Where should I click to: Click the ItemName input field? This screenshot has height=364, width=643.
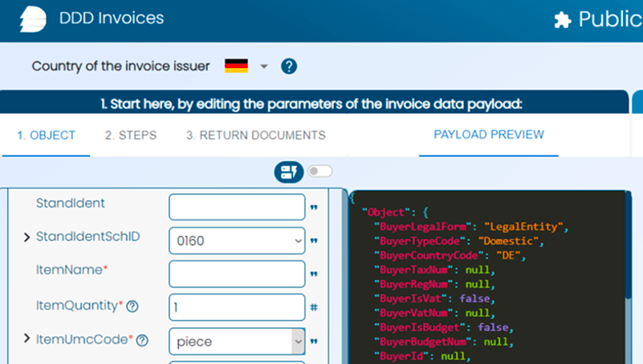237,273
